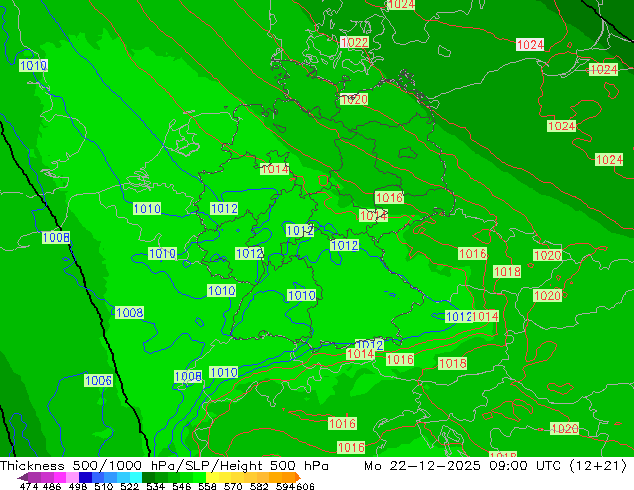Click the blue 1006 isobar label
634x490 pixels.
point(98,380)
